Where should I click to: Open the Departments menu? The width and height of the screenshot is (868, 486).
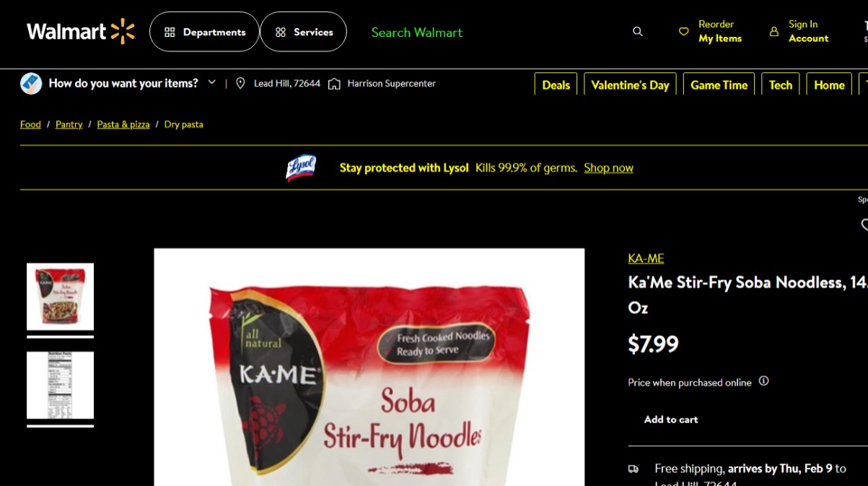click(x=204, y=32)
